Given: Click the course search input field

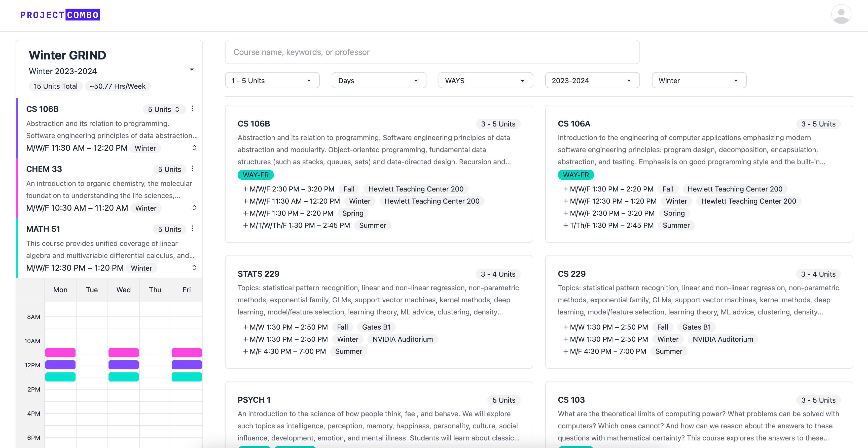Looking at the screenshot, I should click(x=432, y=52).
